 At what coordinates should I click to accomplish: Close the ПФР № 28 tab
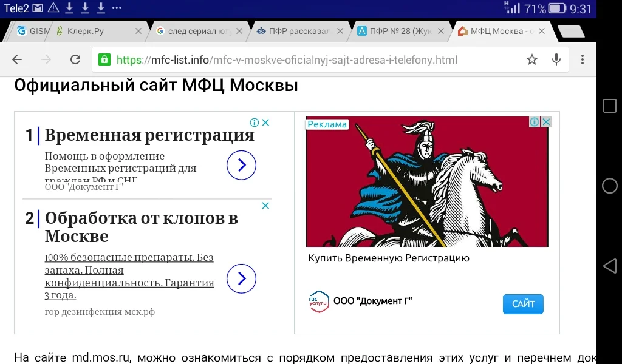click(x=441, y=31)
